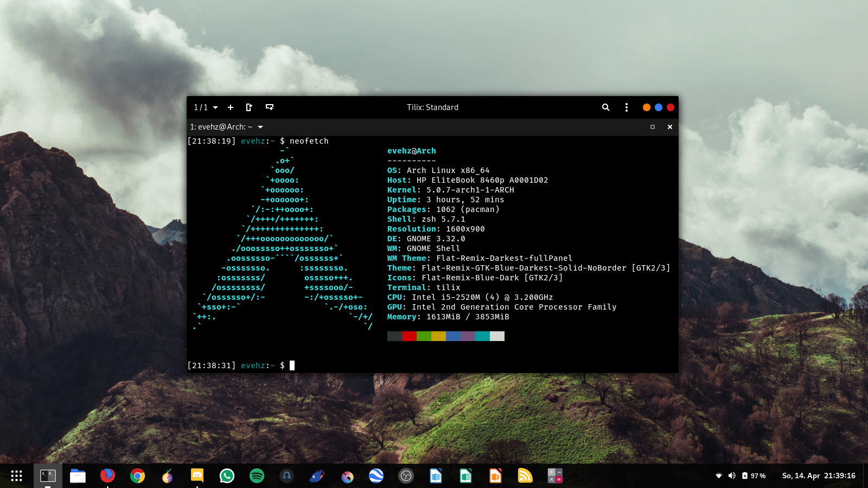Click the red color block
This screenshot has width=868, height=488.
pyautogui.click(x=409, y=336)
